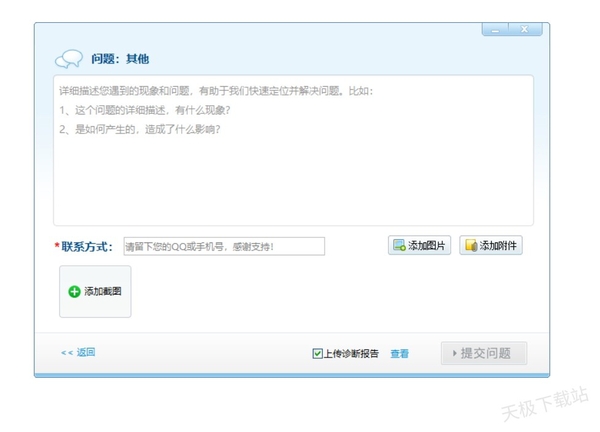Focus the QQ or phone contact field

(224, 246)
